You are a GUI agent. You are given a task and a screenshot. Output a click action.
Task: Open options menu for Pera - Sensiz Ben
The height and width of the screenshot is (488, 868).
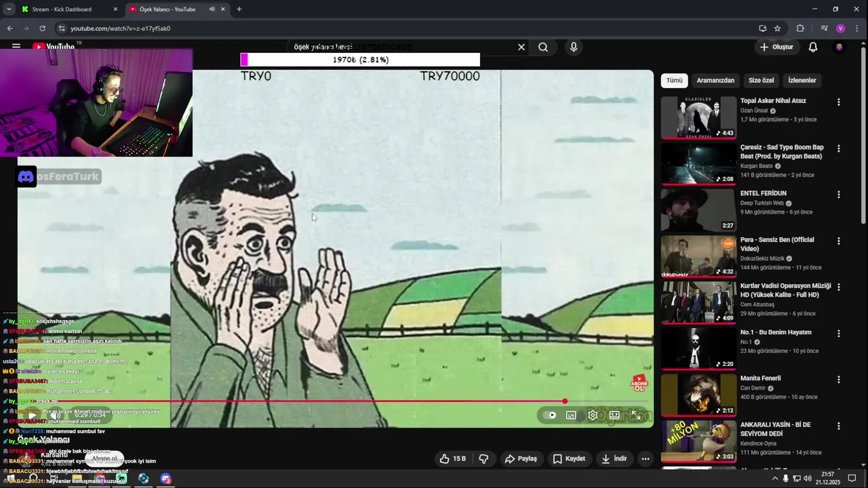[x=839, y=241]
